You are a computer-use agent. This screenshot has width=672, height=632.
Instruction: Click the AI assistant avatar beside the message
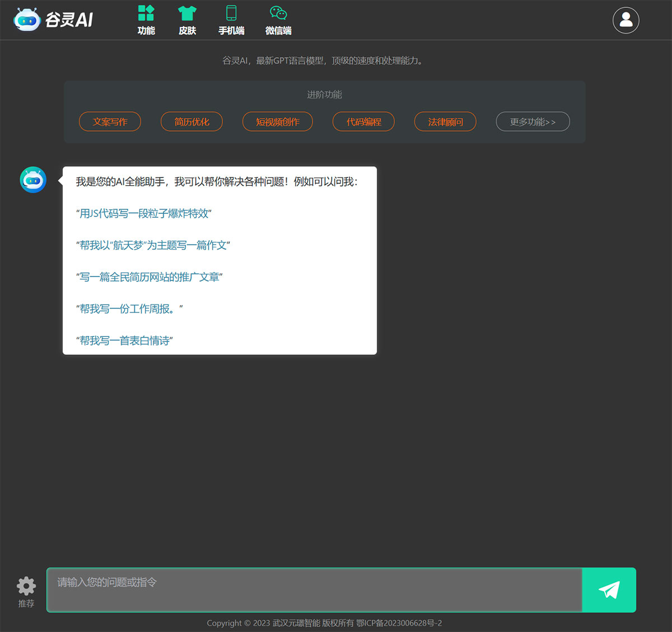pos(32,180)
